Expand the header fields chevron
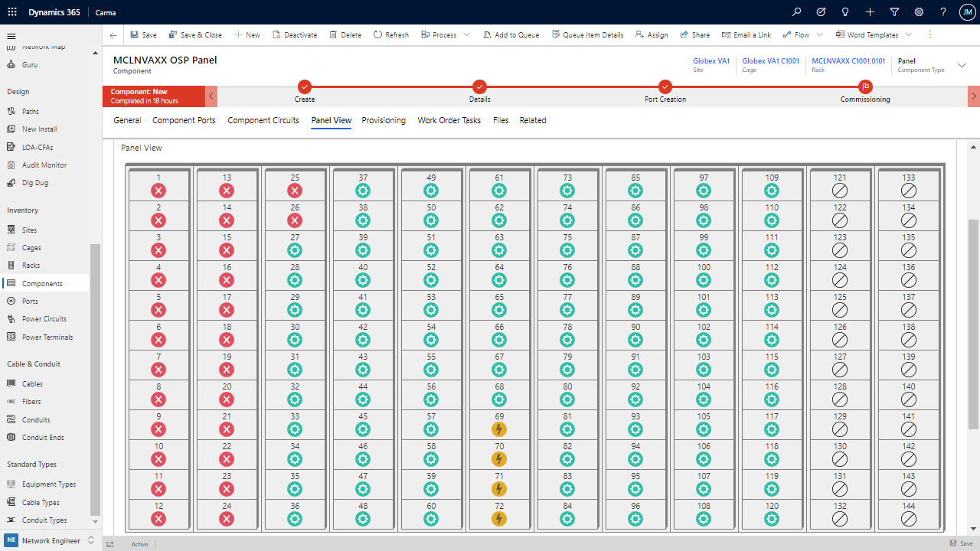This screenshot has width=980, height=551. pyautogui.click(x=962, y=66)
